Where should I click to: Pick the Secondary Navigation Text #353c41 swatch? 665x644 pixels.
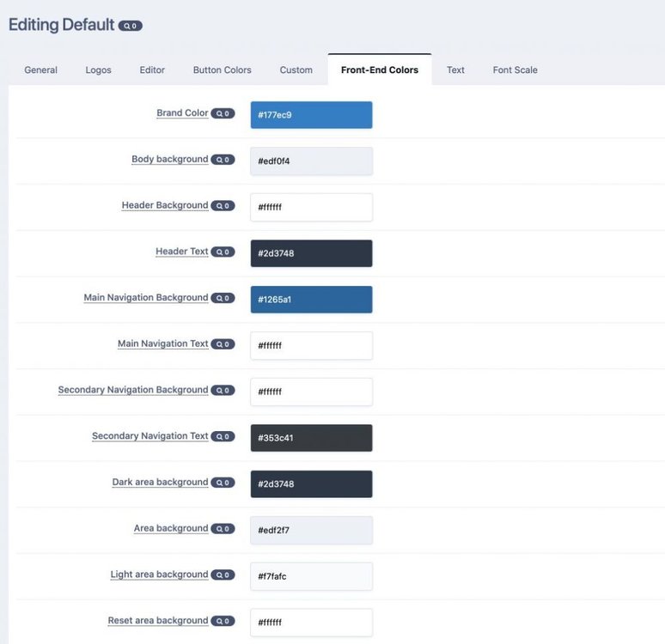pyautogui.click(x=311, y=438)
